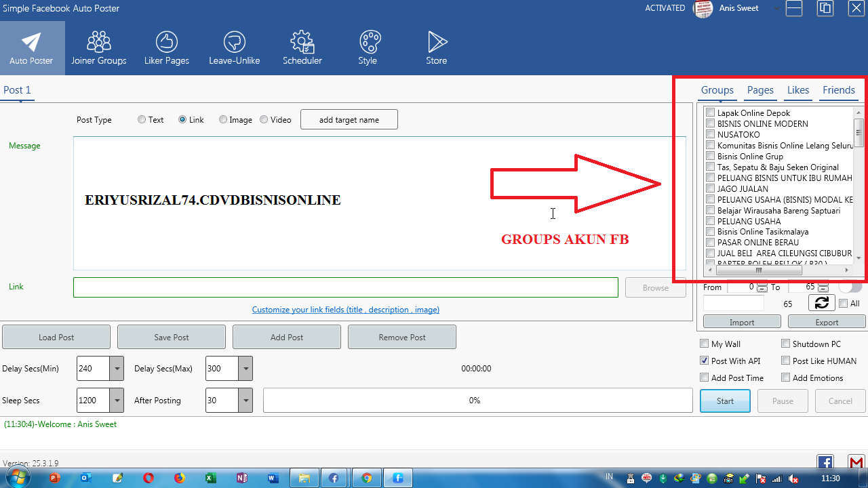Screen dimensions: 868x488
Task: Open File Explorer from the taskbar
Action: pos(304,478)
